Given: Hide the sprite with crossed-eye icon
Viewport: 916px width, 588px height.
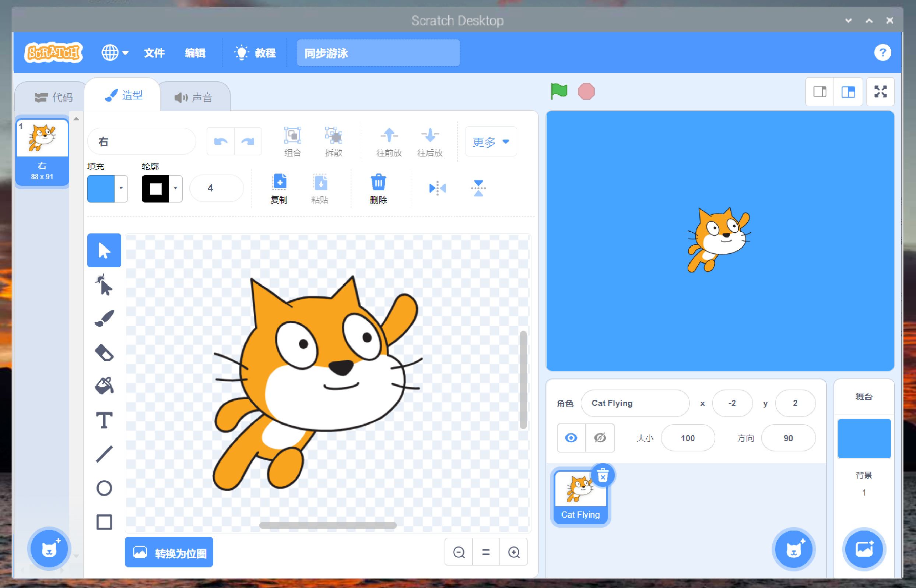Looking at the screenshot, I should [x=600, y=437].
